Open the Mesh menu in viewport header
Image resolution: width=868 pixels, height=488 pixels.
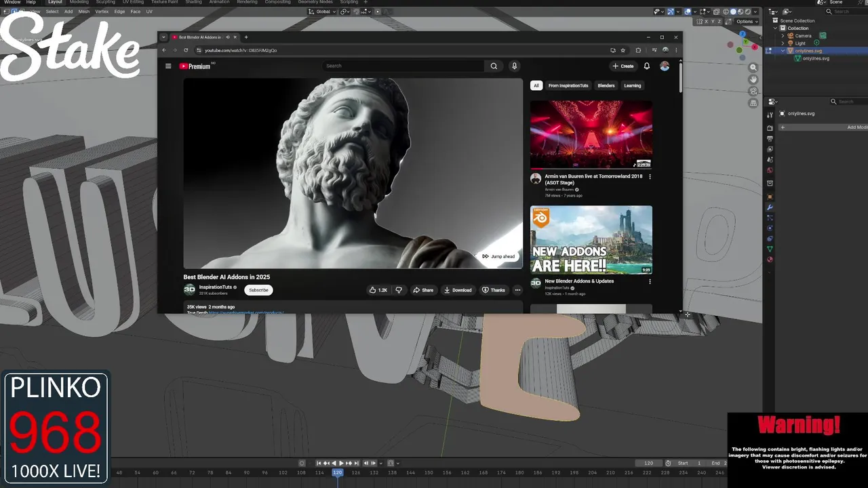pos(84,12)
